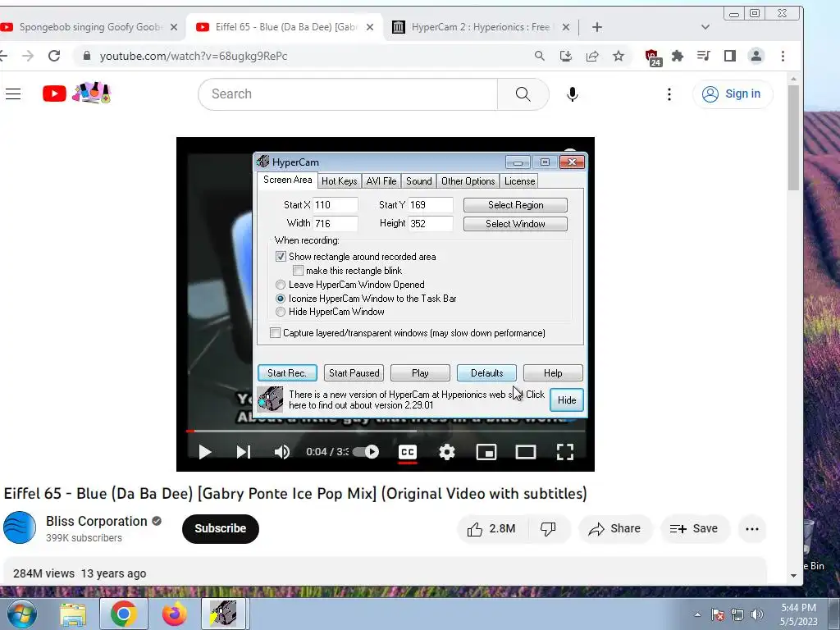Switch to theater mode
The height and width of the screenshot is (630, 840).
(x=526, y=452)
